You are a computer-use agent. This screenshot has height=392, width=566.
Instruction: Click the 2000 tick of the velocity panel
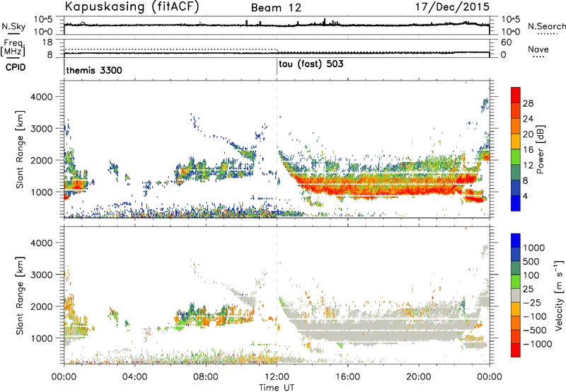coord(41,306)
